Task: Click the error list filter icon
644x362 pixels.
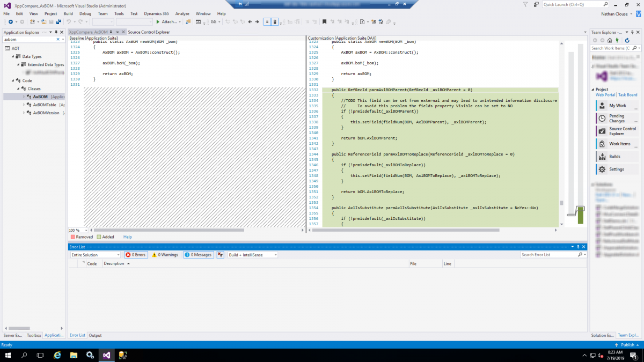Action: coord(220,255)
